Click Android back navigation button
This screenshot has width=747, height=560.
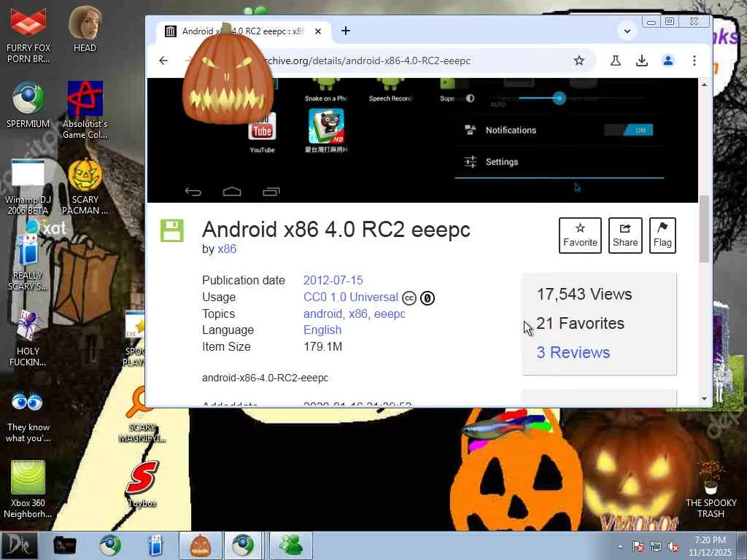[x=193, y=192]
